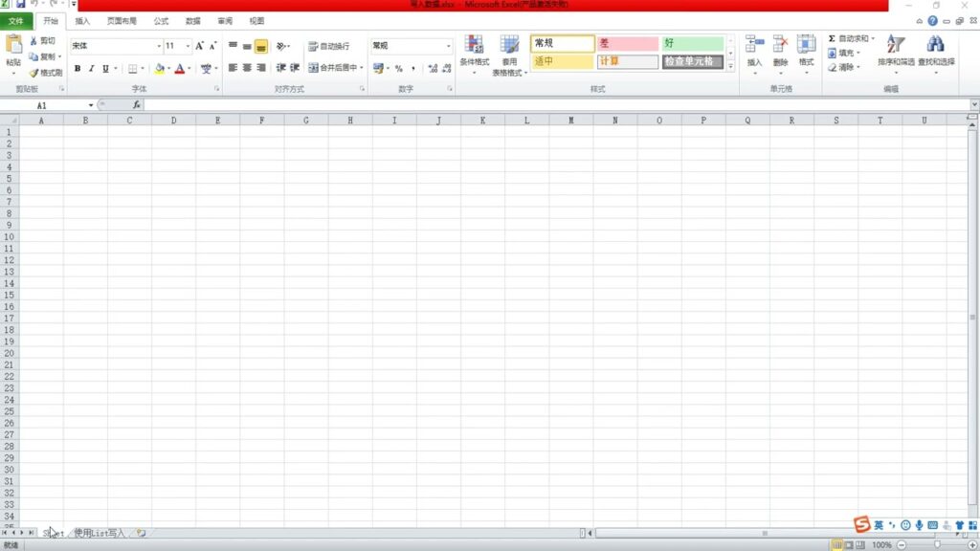Image resolution: width=980 pixels, height=551 pixels.
Task: Open the font name dropdown (宋体)
Action: tap(159, 46)
